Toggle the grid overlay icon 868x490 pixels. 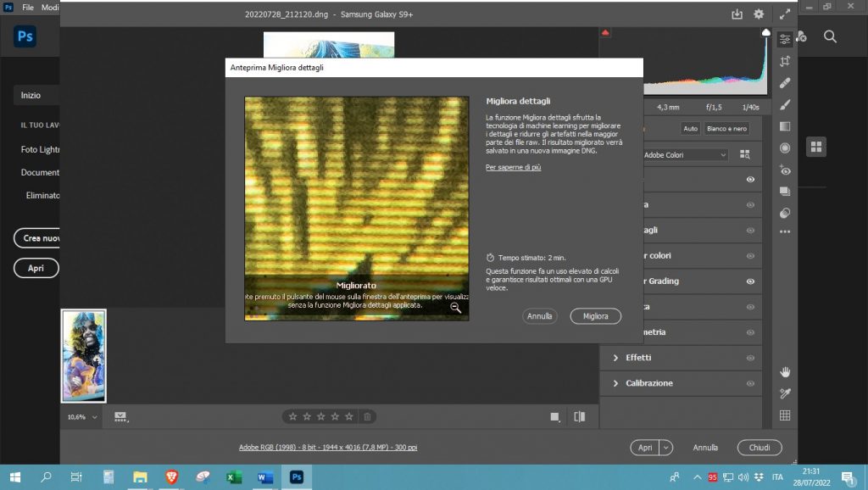coord(785,415)
